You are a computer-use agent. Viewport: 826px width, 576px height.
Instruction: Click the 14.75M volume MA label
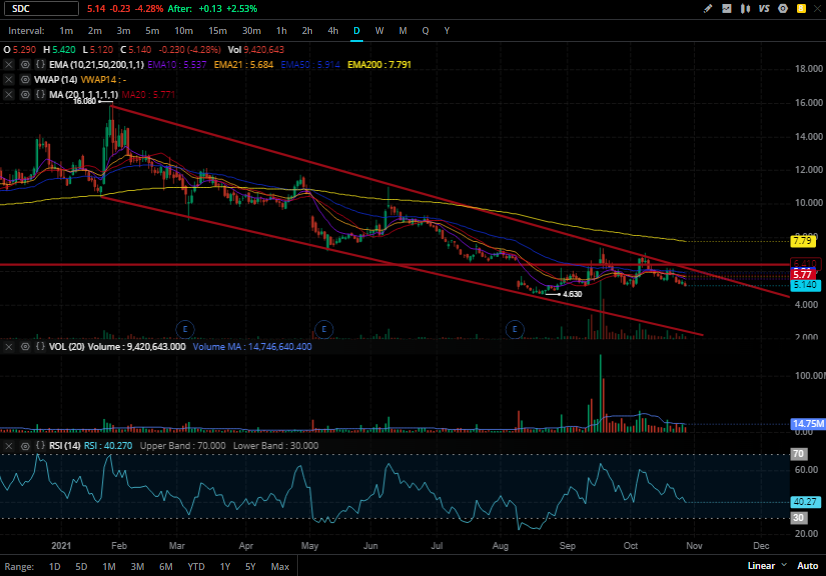(x=808, y=424)
